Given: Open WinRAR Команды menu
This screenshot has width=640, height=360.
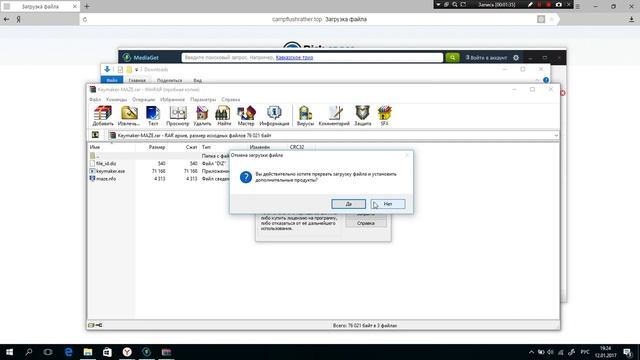Looking at the screenshot, I should point(116,100).
